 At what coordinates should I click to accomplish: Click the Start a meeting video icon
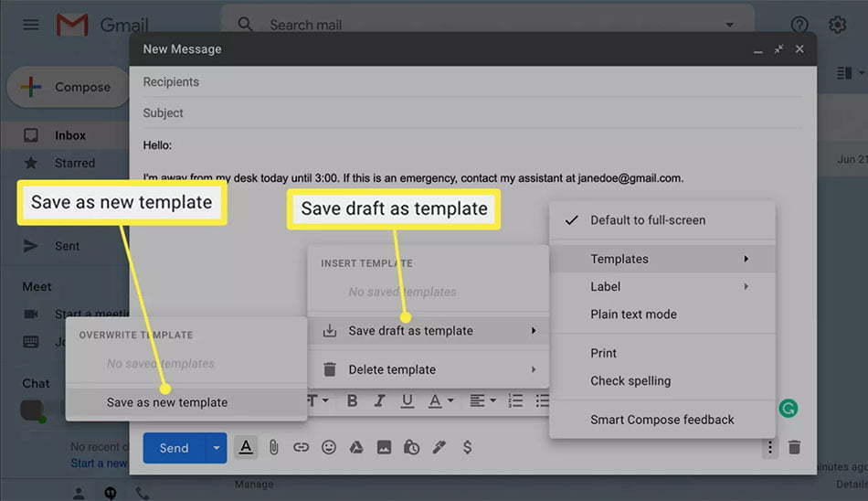31,314
